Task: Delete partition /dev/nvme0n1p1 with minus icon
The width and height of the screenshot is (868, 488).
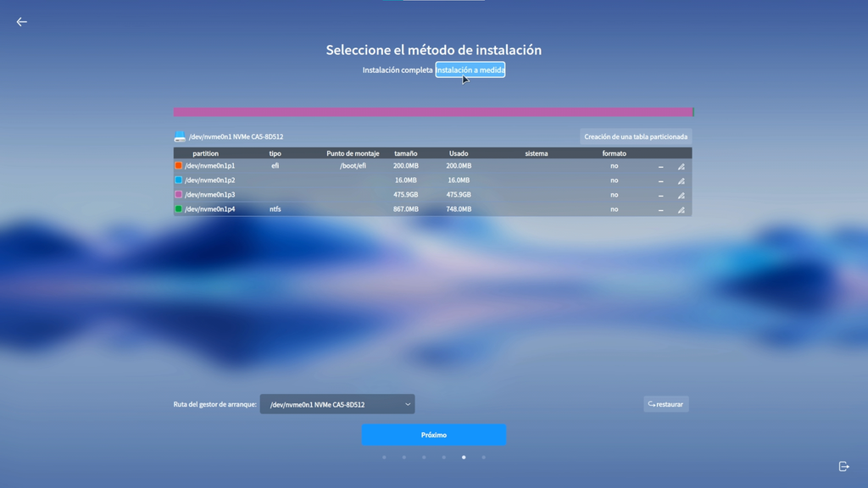Action: coord(660,166)
